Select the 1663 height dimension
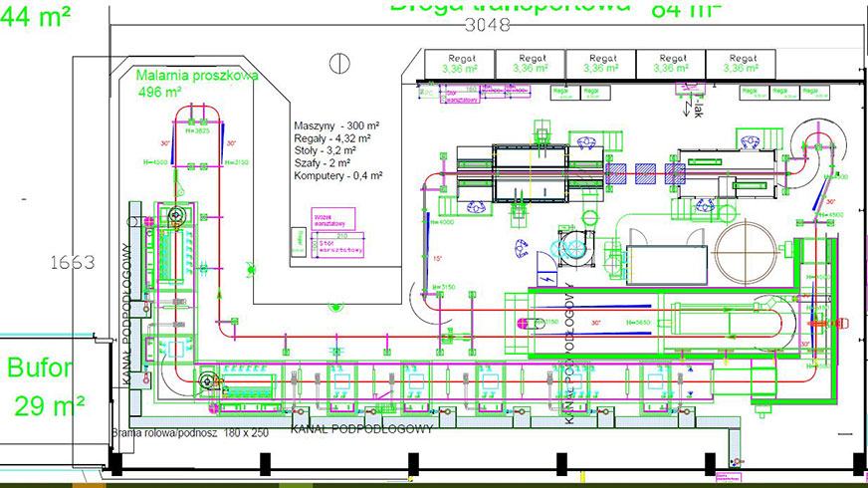Screen dimensions: 868x488 [x=74, y=263]
